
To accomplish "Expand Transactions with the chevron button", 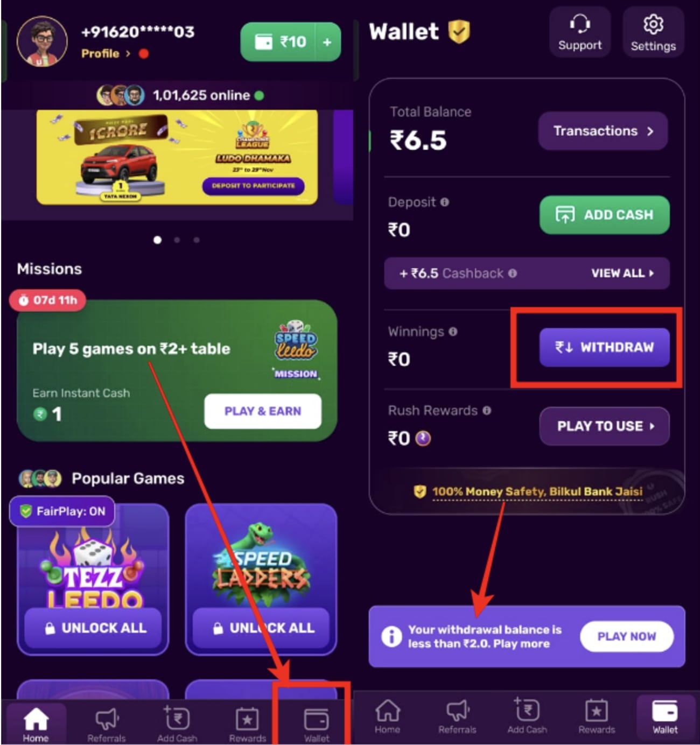I will click(603, 131).
